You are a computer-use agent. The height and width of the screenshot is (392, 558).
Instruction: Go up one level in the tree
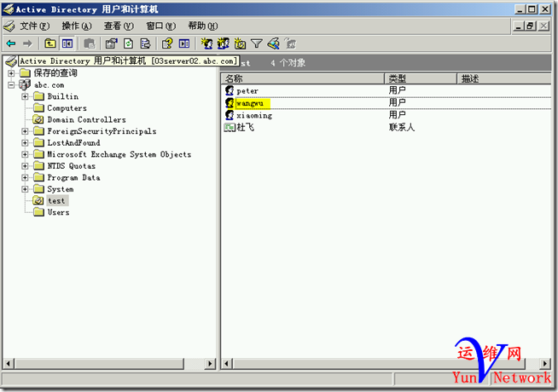(49, 43)
